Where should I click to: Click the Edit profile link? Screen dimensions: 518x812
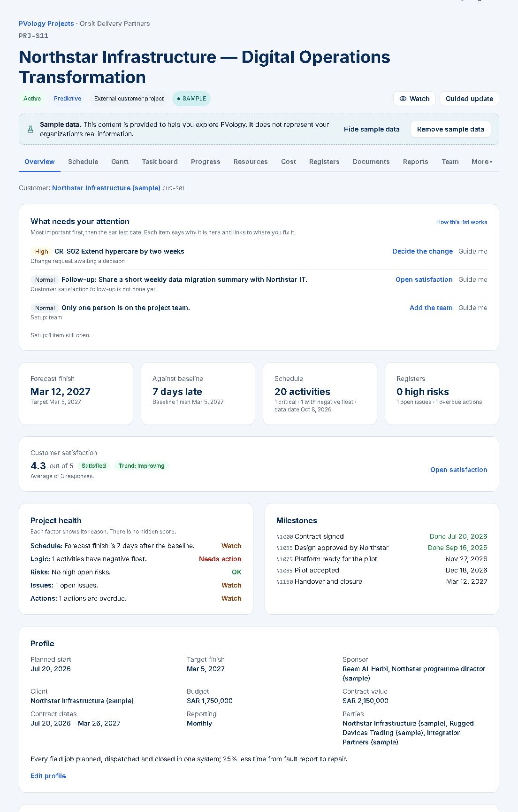point(48,776)
